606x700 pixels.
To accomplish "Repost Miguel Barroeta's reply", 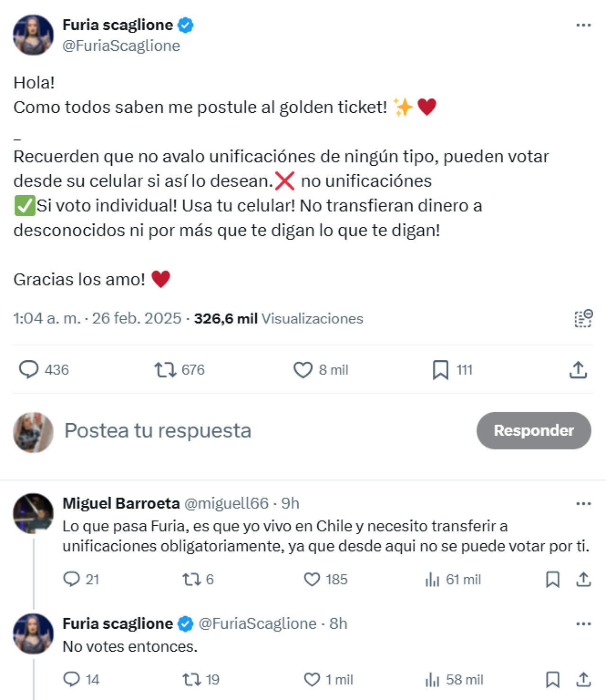I will (192, 579).
